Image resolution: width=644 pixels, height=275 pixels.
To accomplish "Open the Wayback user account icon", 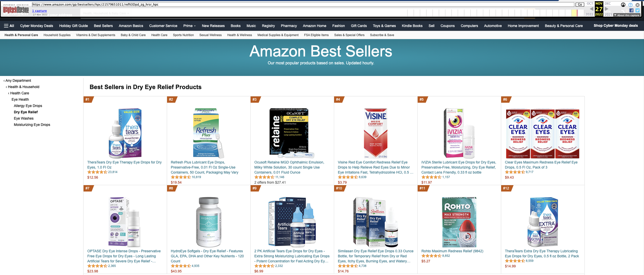I will pyautogui.click(x=623, y=5).
